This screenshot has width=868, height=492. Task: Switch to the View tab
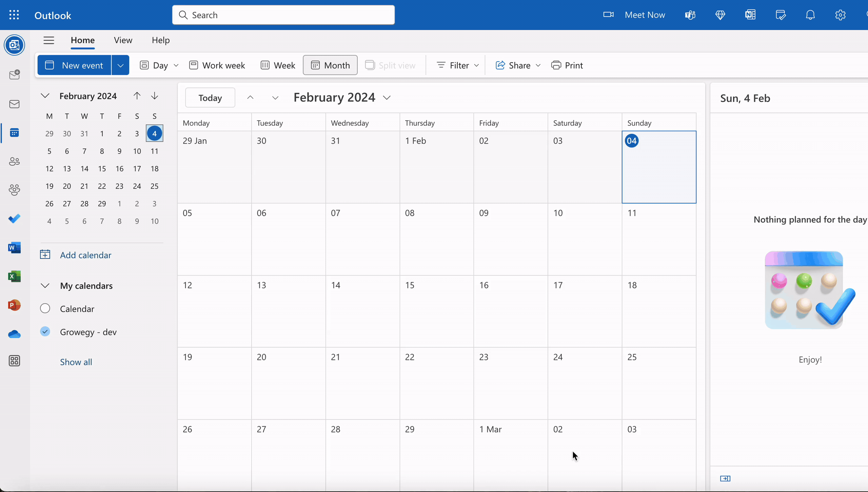123,40
